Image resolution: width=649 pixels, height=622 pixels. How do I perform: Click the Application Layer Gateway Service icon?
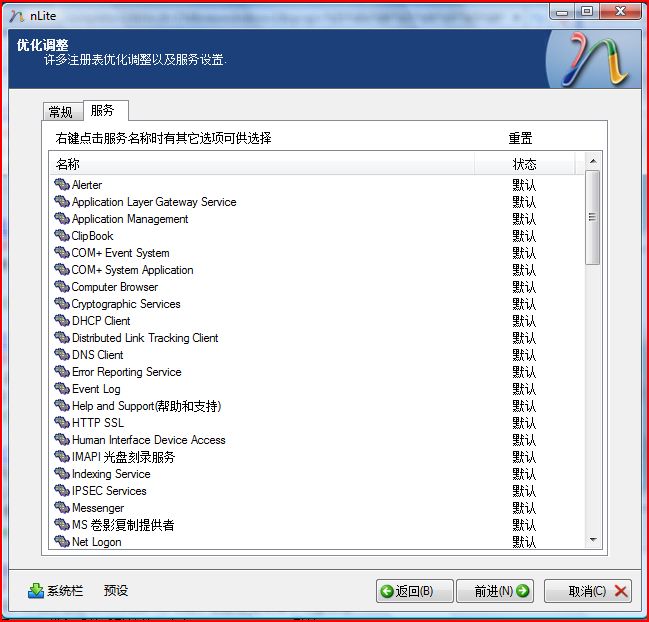pyautogui.click(x=62, y=201)
